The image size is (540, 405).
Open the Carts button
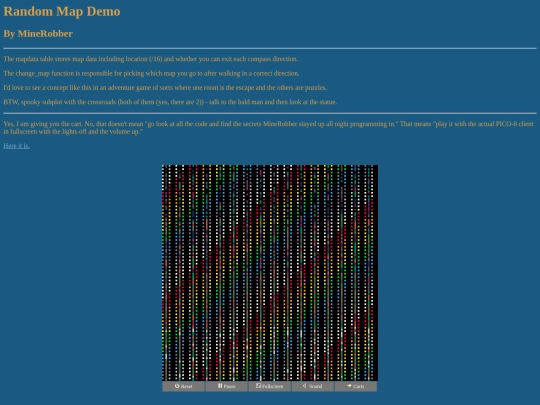point(356,386)
